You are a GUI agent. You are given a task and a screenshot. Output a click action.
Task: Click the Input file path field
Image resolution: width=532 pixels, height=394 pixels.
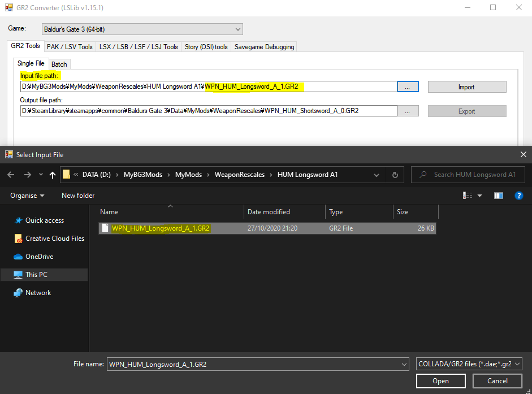209,86
